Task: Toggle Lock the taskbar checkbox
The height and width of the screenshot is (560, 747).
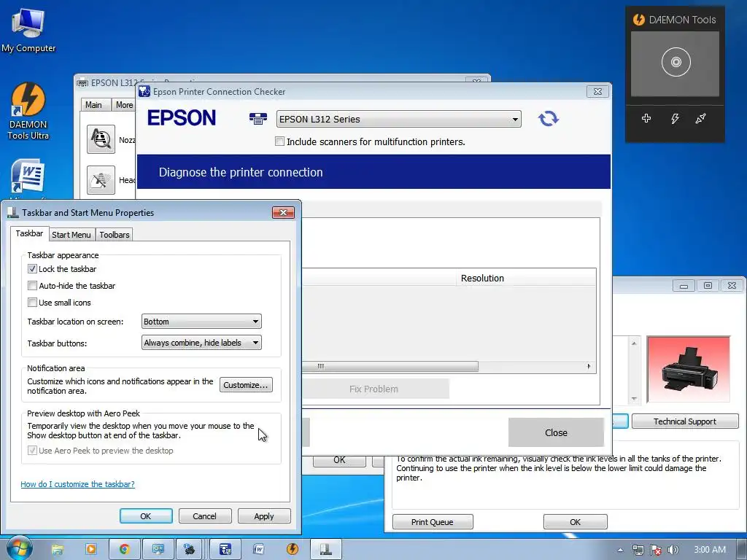Action: 32,269
